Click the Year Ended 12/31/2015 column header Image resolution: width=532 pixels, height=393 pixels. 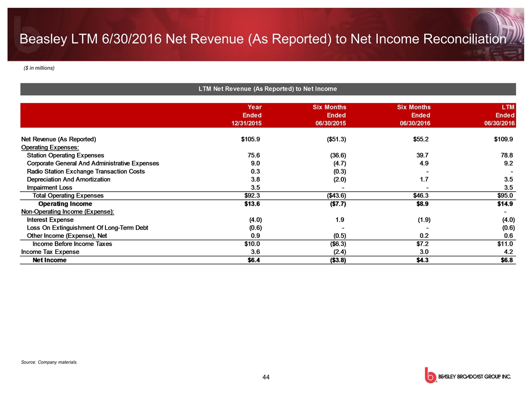[247, 115]
